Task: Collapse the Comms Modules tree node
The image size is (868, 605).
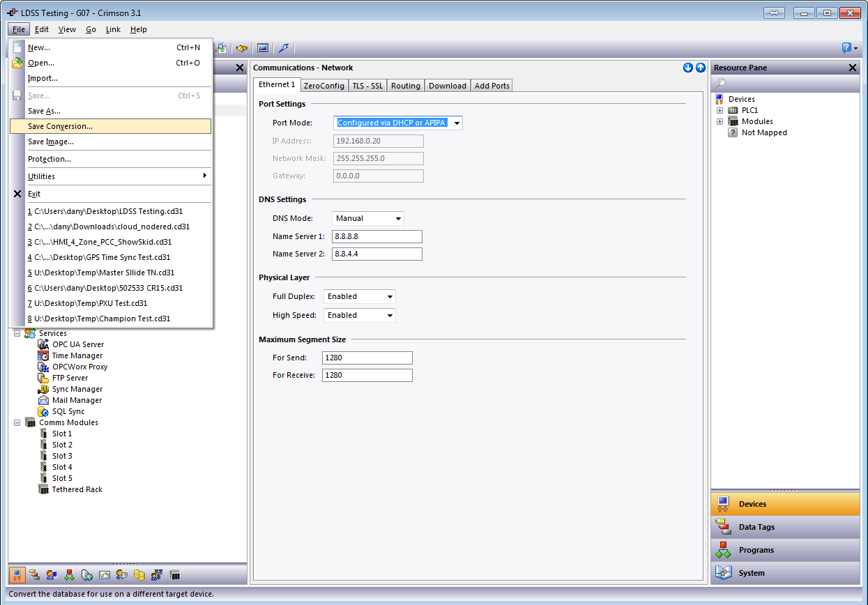Action: pyautogui.click(x=17, y=422)
